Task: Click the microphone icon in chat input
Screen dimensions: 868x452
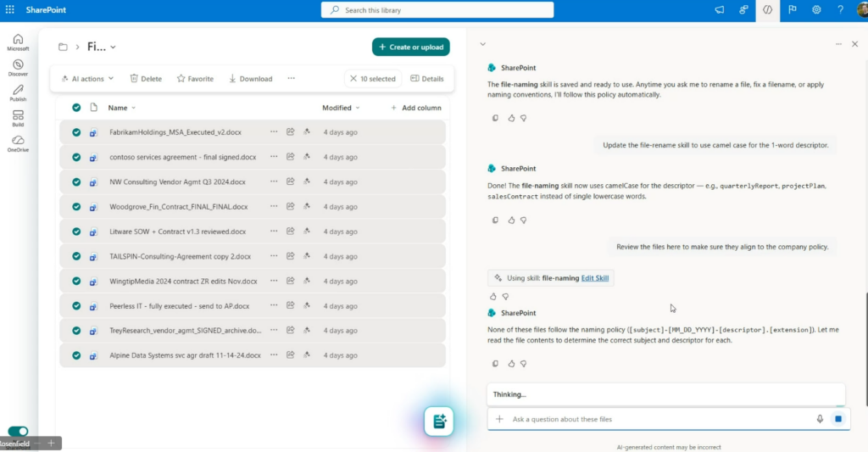Action: click(x=820, y=419)
